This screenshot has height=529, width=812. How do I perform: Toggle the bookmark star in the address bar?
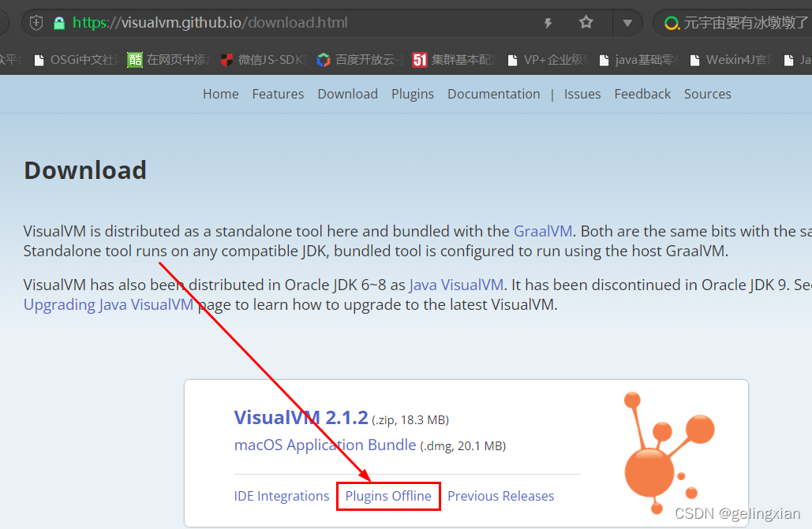pyautogui.click(x=586, y=22)
